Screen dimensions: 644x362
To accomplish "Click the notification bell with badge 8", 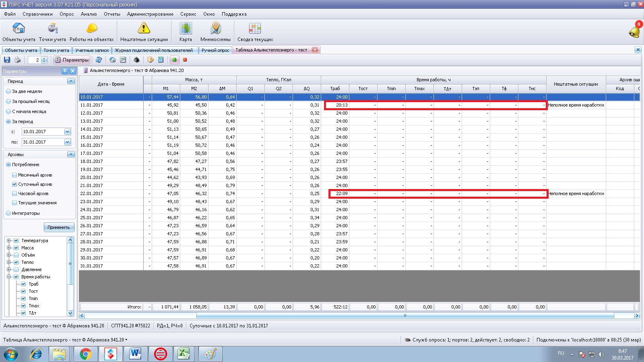I will 635,30.
